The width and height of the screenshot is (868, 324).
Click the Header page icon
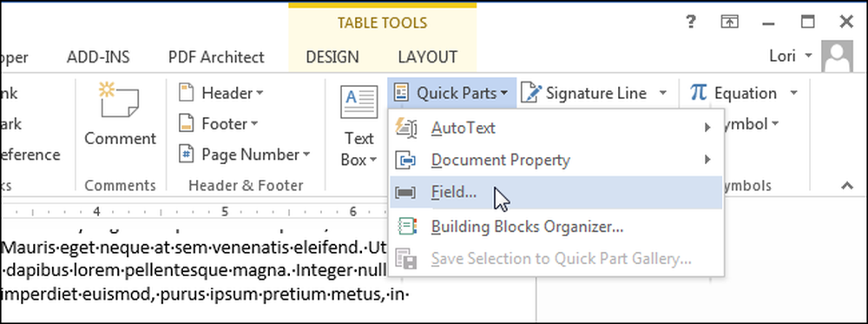pyautogui.click(x=187, y=93)
